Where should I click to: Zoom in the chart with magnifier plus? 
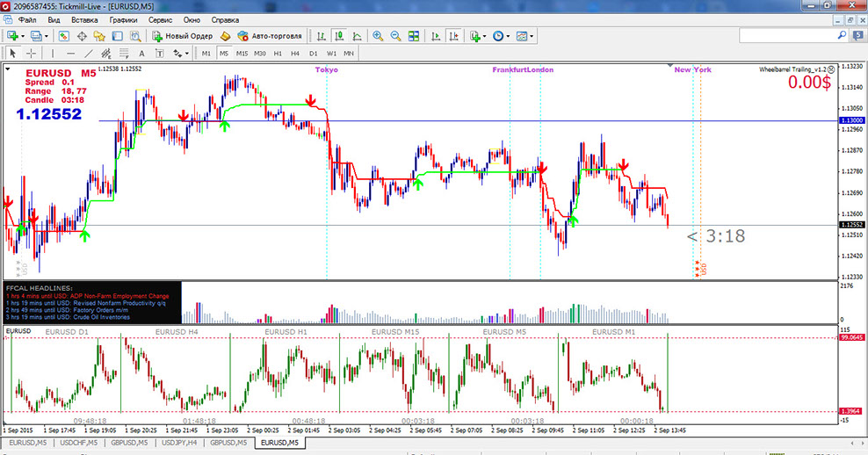coord(378,36)
